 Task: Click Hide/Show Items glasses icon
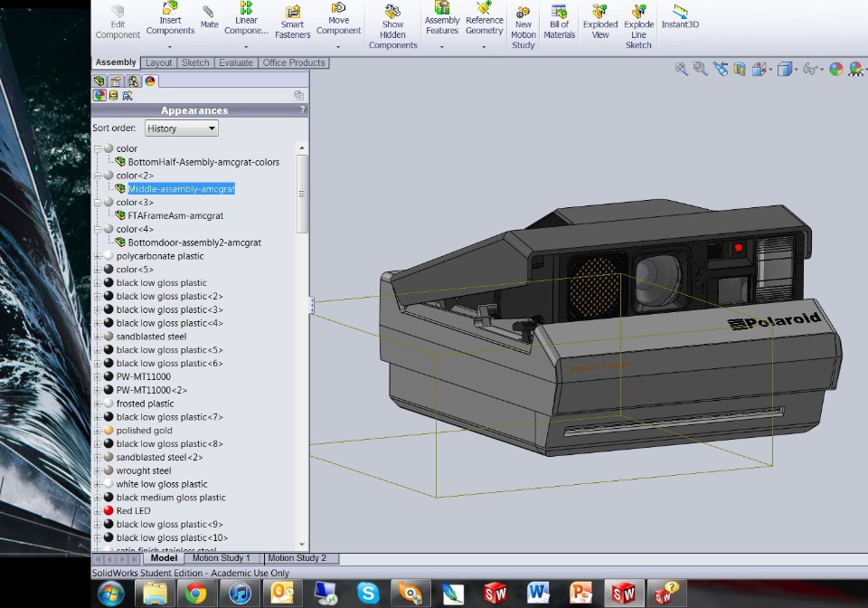tap(810, 70)
